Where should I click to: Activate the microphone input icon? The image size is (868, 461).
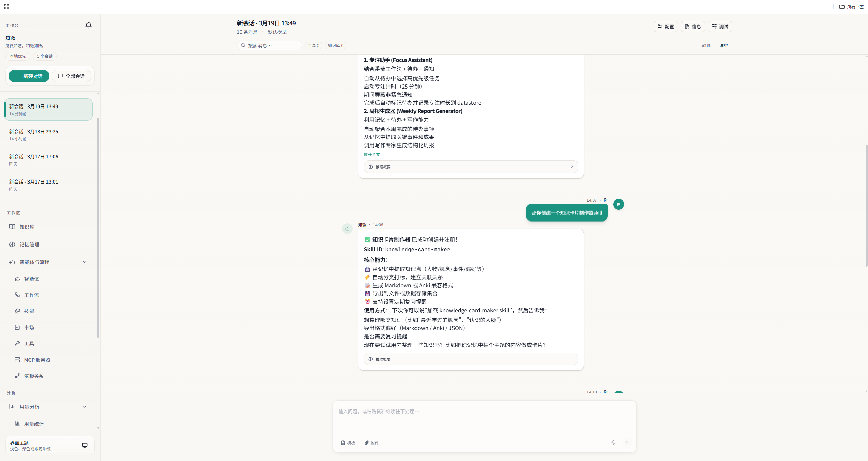[x=613, y=443]
